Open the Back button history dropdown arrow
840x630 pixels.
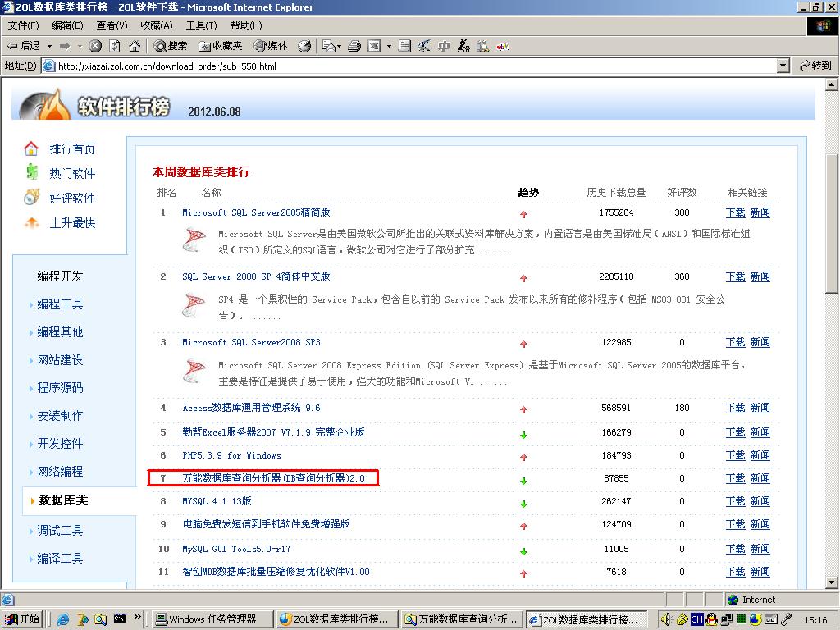tap(48, 46)
